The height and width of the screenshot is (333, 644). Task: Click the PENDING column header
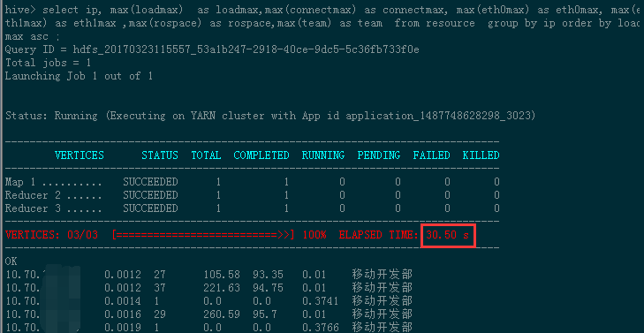(x=379, y=155)
